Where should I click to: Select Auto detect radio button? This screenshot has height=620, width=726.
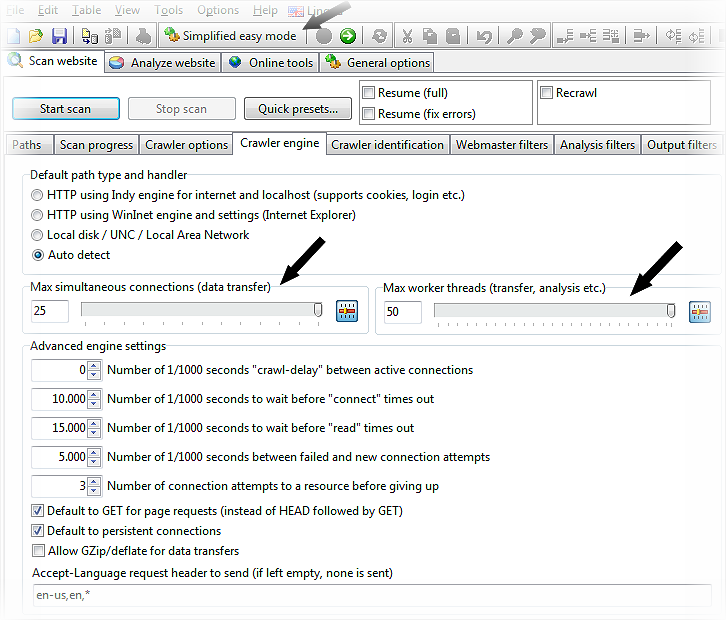click(38, 255)
